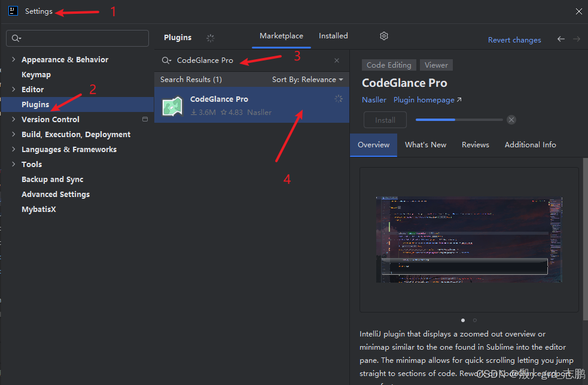Select Backup and Sync settings
This screenshot has height=385, width=588.
53,180
